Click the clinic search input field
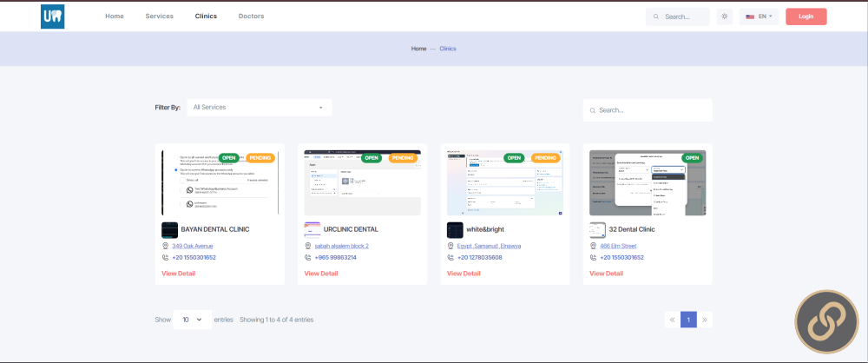This screenshot has width=868, height=363. (648, 110)
